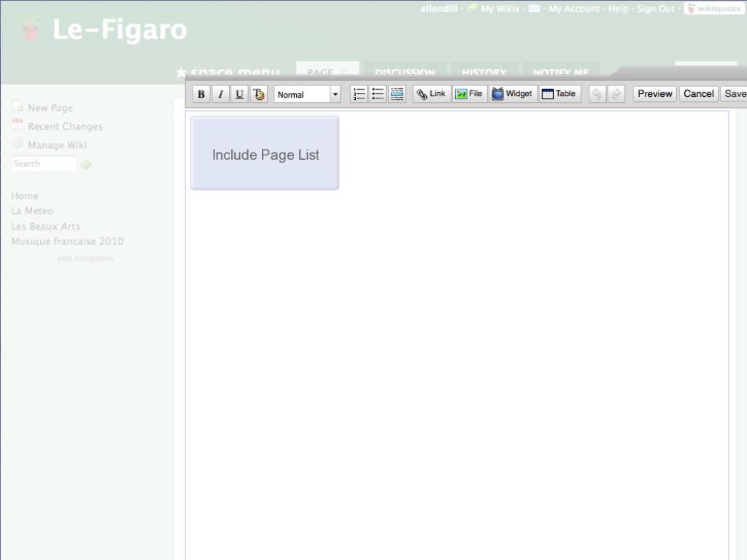The width and height of the screenshot is (747, 560).
Task: Select the Include Page List widget
Action: coord(265,153)
